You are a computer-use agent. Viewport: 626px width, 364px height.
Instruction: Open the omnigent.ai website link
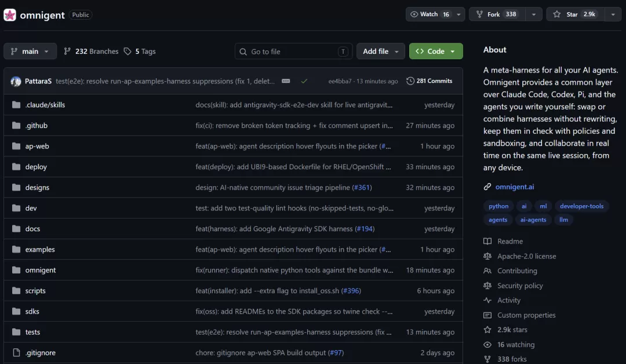coord(515,187)
